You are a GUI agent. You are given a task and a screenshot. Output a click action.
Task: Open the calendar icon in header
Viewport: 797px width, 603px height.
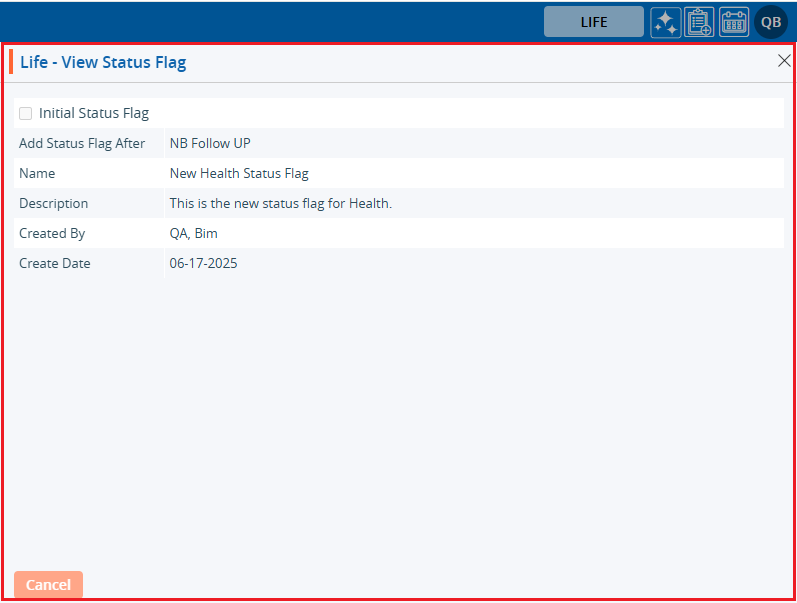point(734,22)
